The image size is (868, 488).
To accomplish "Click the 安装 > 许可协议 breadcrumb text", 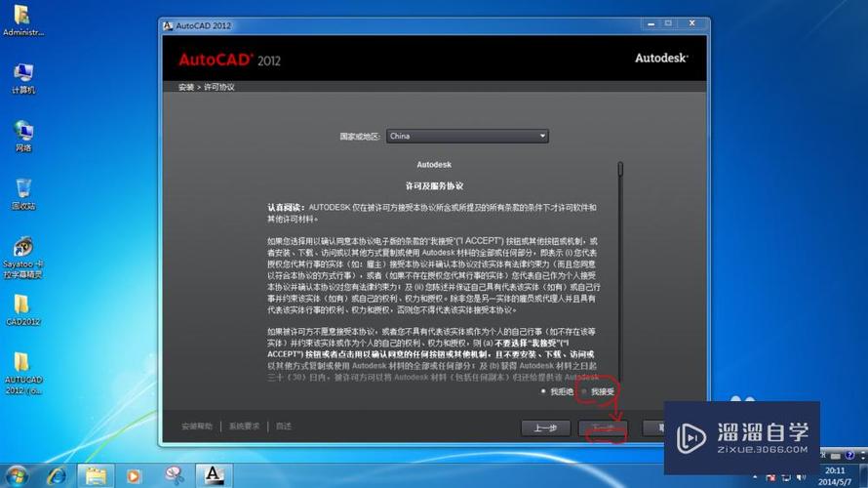I will (207, 87).
